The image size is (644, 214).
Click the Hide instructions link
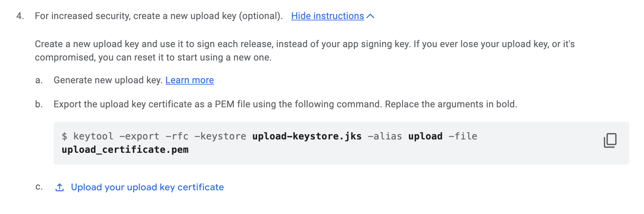[x=327, y=16]
